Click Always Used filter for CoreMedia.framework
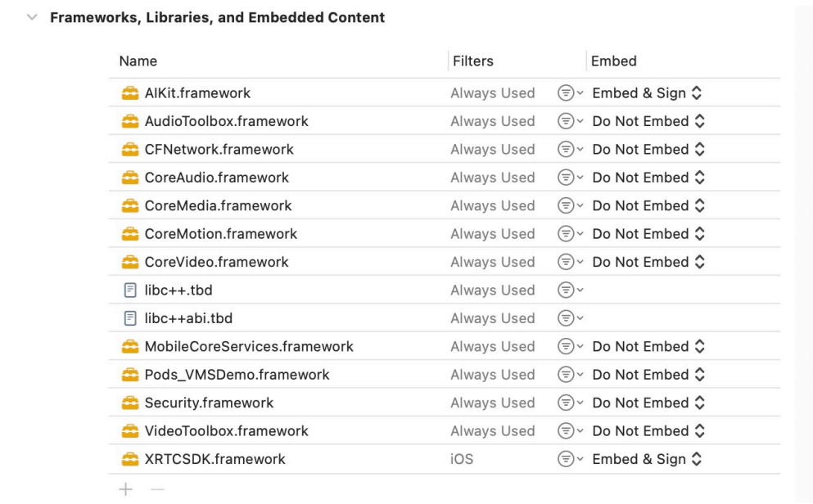The image size is (813, 504). [x=492, y=206]
